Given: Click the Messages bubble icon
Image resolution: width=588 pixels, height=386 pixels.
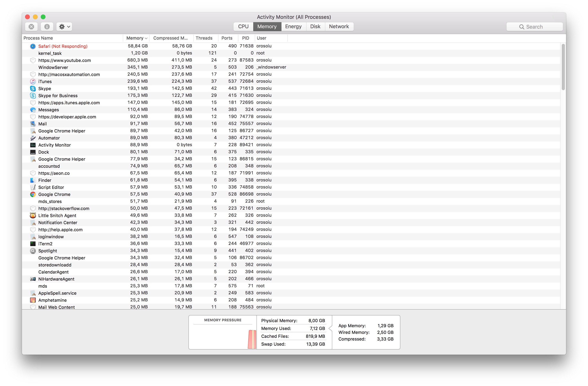Looking at the screenshot, I should (33, 110).
